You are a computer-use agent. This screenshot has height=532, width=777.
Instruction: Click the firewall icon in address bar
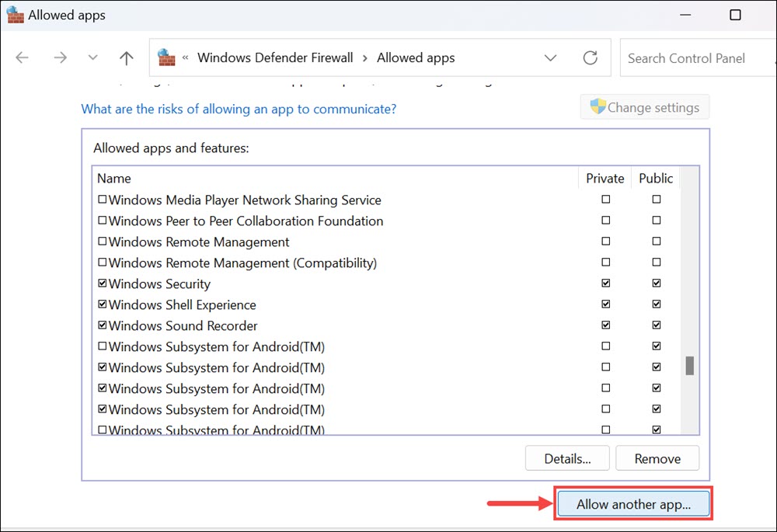pos(166,57)
